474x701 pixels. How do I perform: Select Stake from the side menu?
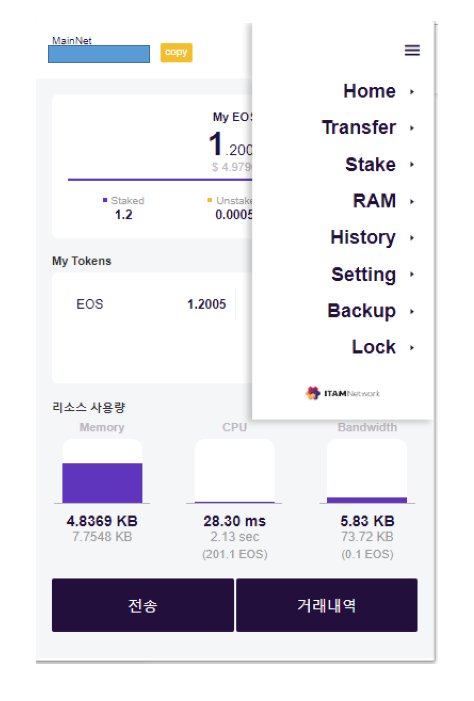tap(370, 164)
